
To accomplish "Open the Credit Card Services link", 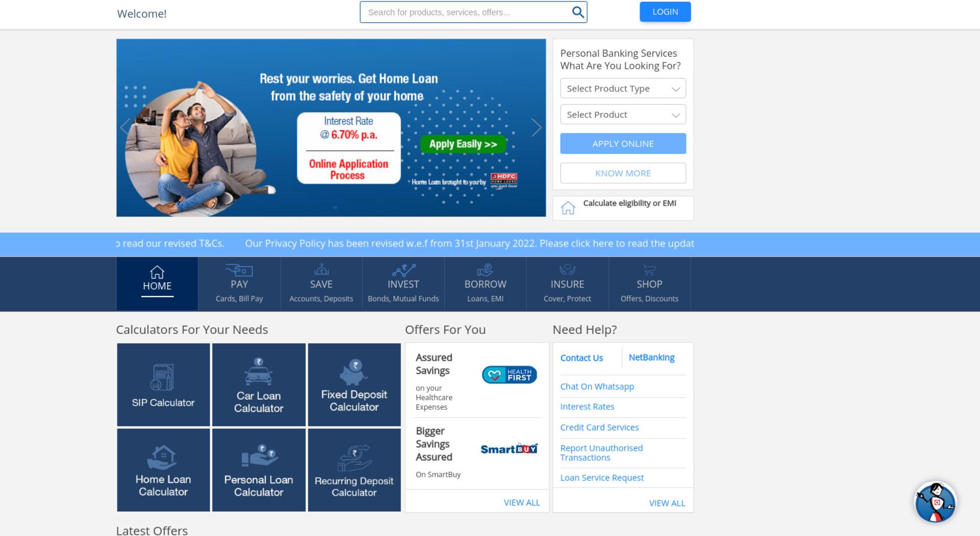I will [x=599, y=427].
